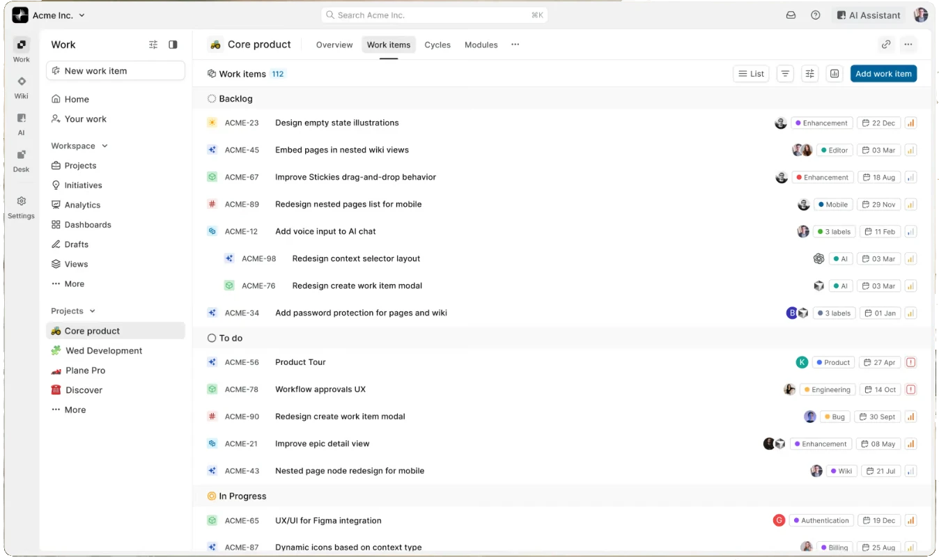
Task: Click priority icon for ACME-23
Action: click(x=910, y=123)
